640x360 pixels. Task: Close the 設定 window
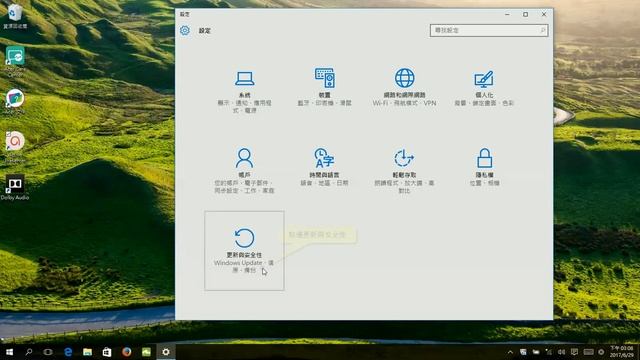[x=544, y=14]
